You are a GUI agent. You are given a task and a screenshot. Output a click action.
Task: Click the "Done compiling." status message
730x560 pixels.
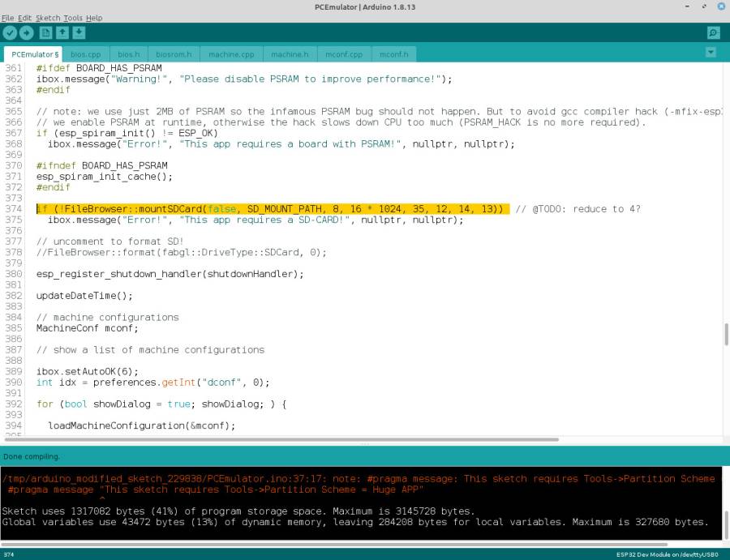[32, 457]
